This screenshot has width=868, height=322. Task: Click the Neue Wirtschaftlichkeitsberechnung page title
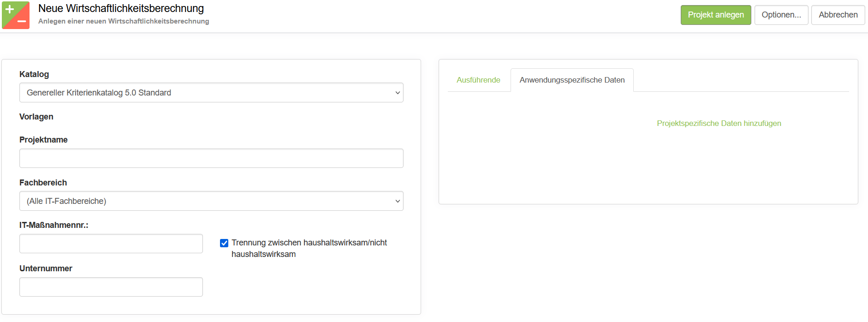[x=121, y=8]
